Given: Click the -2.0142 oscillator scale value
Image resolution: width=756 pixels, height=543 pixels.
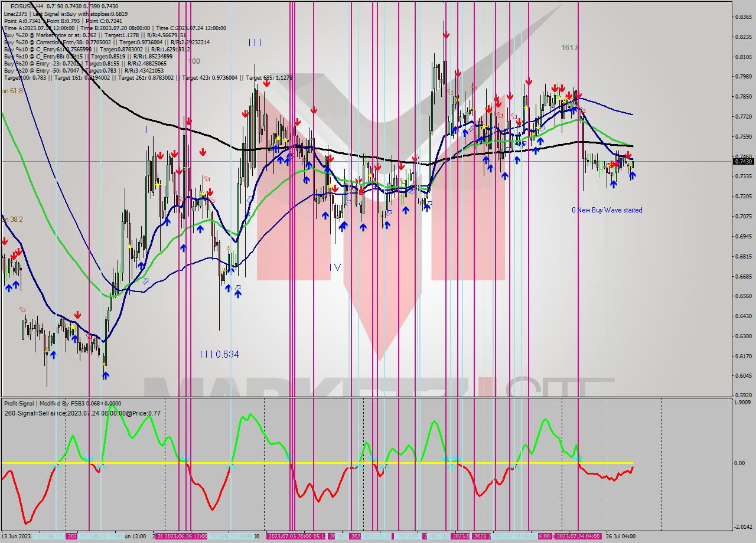Looking at the screenshot, I should tap(743, 527).
